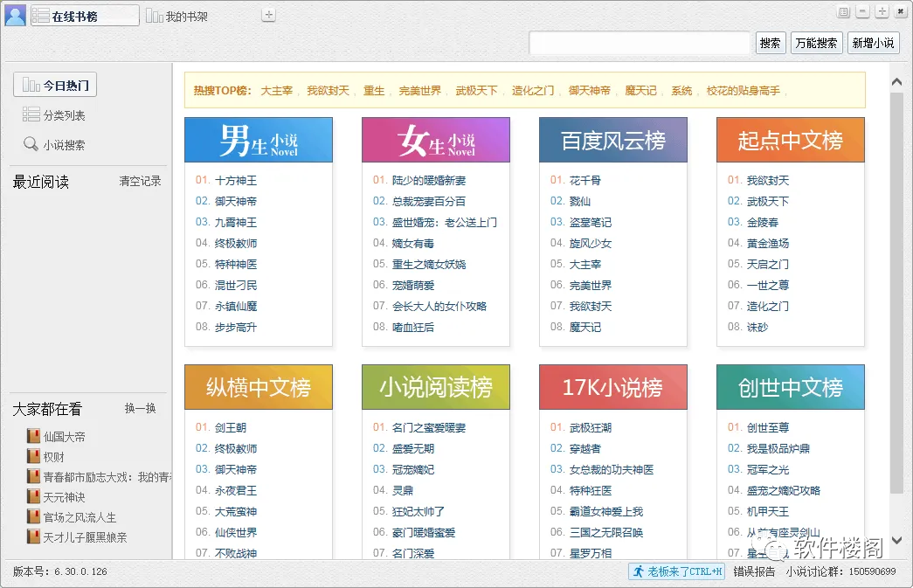Focus the novel search input box

(640, 43)
